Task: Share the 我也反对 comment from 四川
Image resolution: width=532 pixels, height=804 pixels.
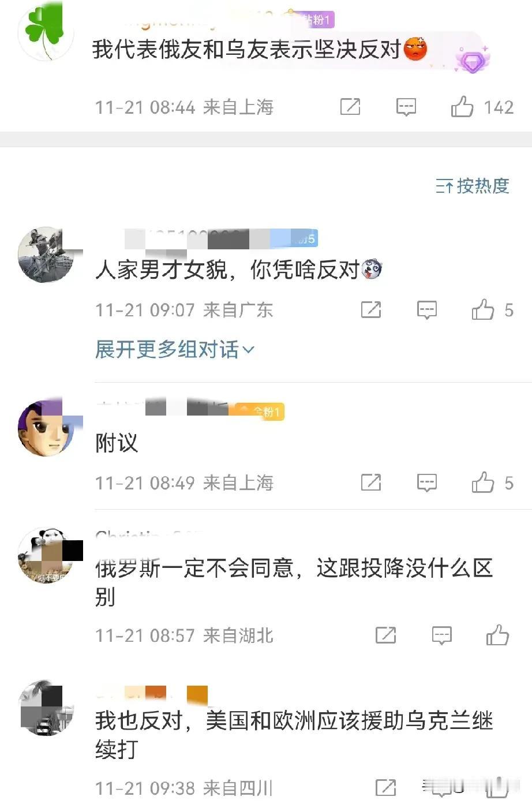Action: 385,788
